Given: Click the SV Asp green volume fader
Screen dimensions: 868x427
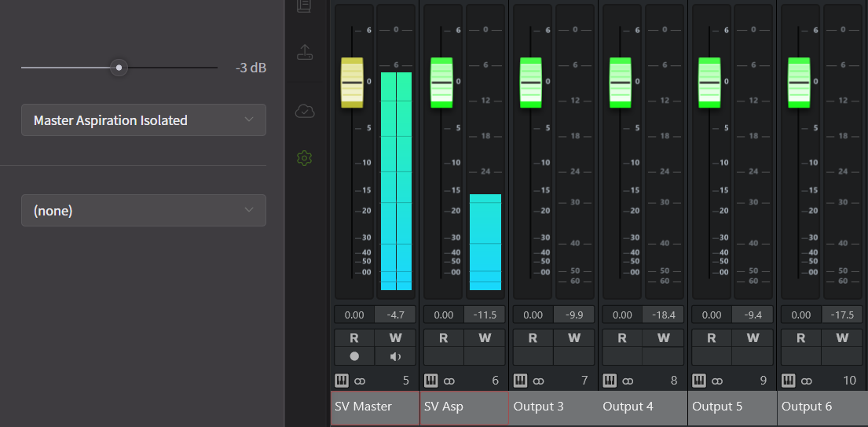Looking at the screenshot, I should [441, 83].
